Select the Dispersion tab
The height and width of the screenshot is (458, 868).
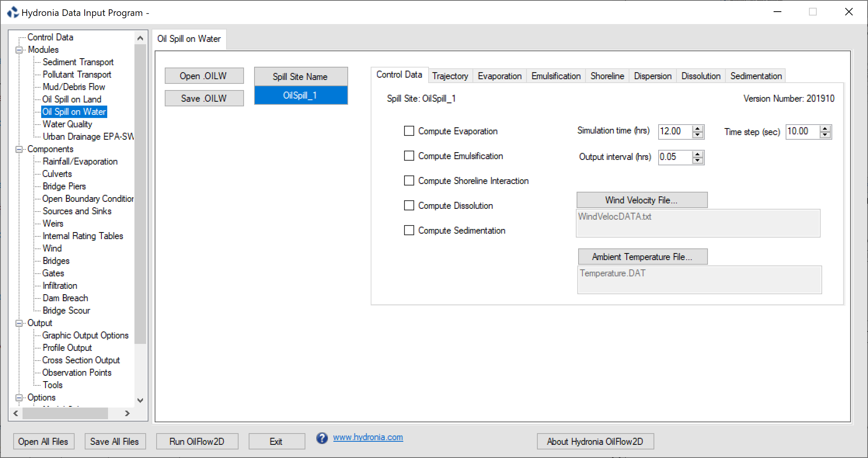point(653,76)
